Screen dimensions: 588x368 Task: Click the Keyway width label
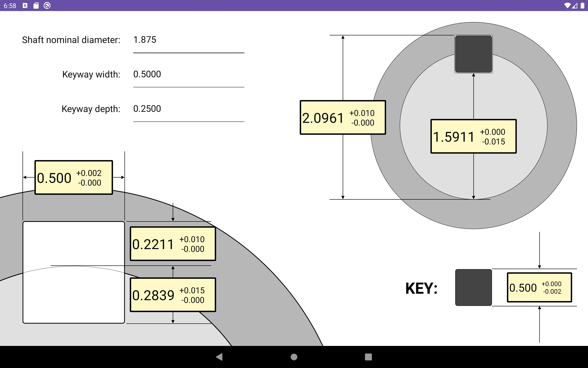[x=91, y=75]
